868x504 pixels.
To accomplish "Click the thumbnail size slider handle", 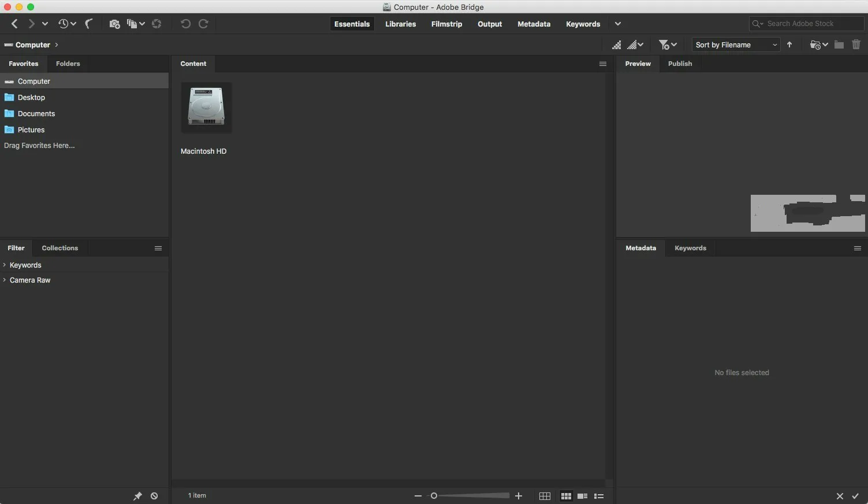I will (434, 496).
